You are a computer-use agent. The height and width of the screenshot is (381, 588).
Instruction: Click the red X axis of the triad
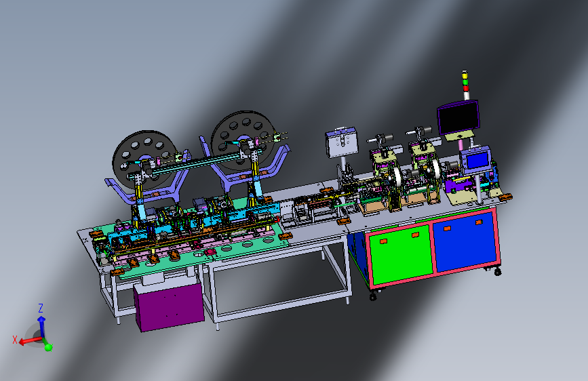pos(30,340)
